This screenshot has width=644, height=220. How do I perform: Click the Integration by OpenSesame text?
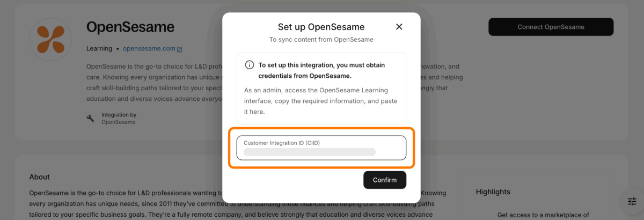point(119,118)
